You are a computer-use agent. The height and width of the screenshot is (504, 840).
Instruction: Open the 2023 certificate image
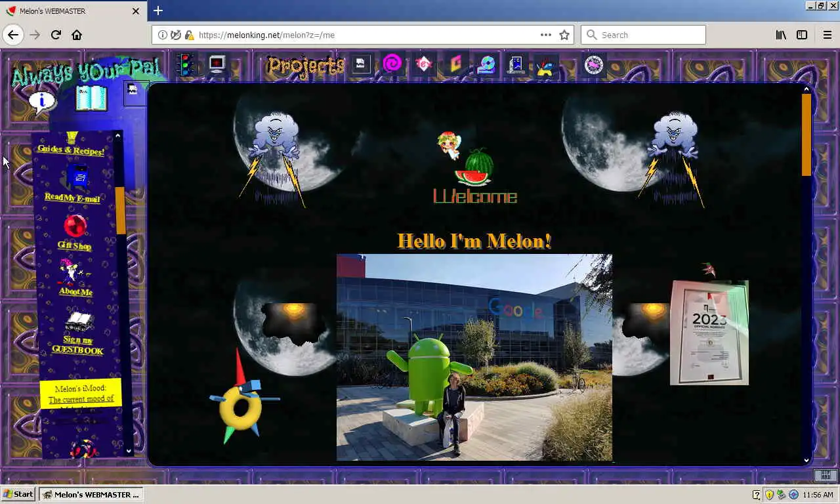click(x=709, y=333)
